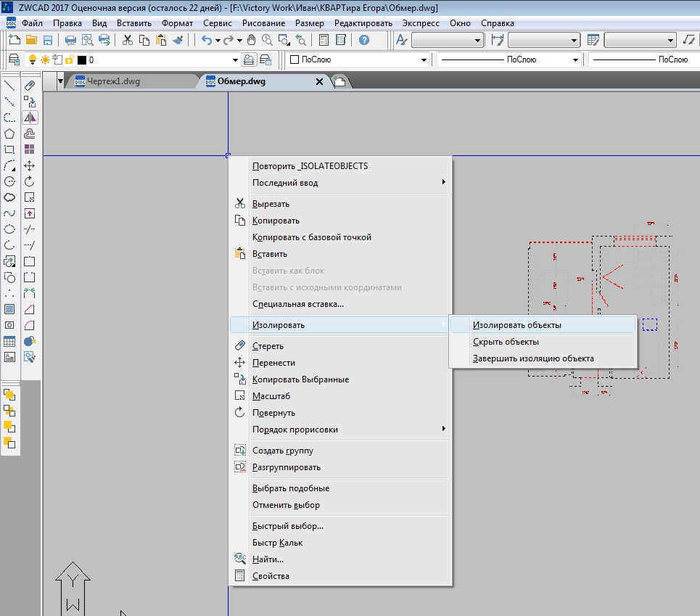Click the Hatch tool icon
This screenshot has height=616, width=700.
pyautogui.click(x=9, y=309)
